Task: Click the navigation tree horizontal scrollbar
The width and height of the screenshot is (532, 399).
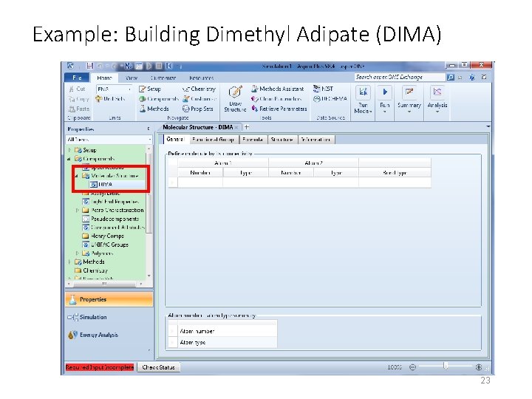Action: pos(105,283)
